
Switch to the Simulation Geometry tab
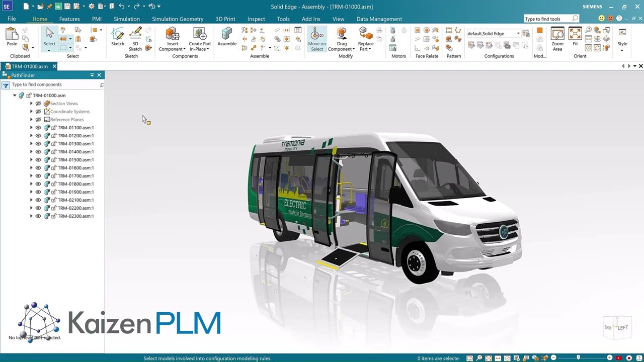pyautogui.click(x=178, y=19)
